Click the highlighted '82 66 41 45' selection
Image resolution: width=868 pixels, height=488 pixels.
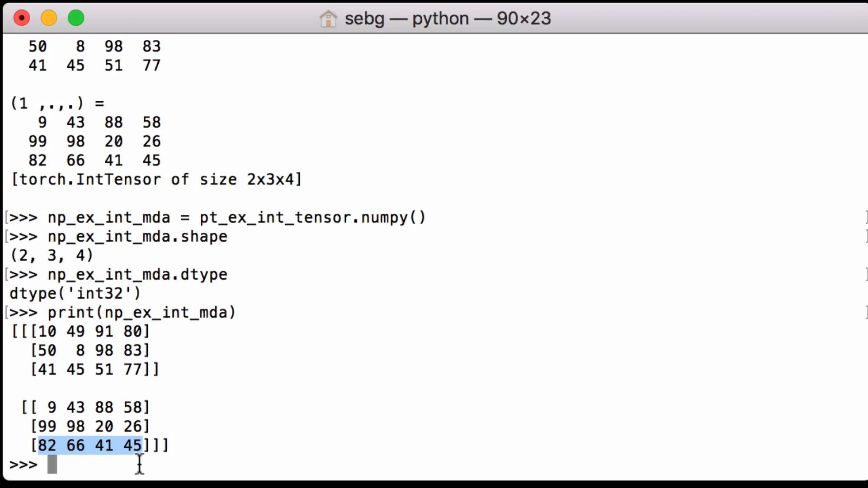click(x=90, y=446)
